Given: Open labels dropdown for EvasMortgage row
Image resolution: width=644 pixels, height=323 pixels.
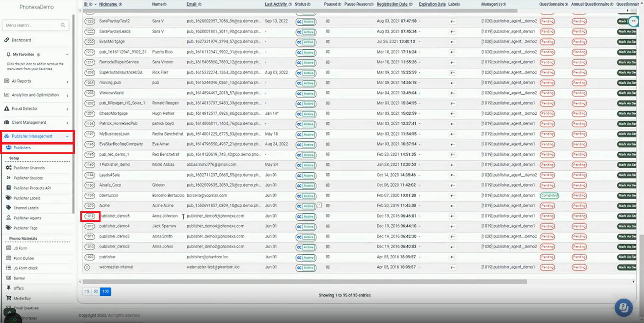Looking at the screenshot, I should (x=452, y=42).
